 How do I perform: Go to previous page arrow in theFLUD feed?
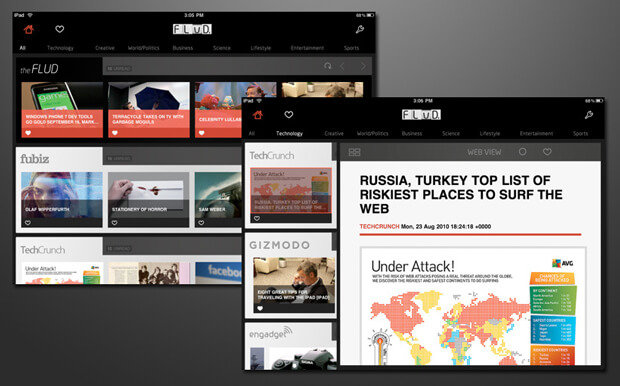342,66
